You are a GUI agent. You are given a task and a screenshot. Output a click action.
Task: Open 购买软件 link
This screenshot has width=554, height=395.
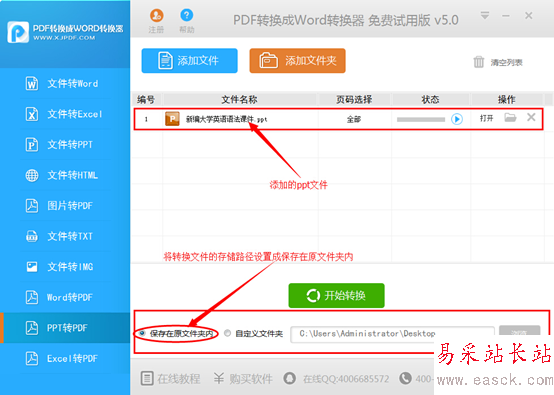(x=243, y=379)
